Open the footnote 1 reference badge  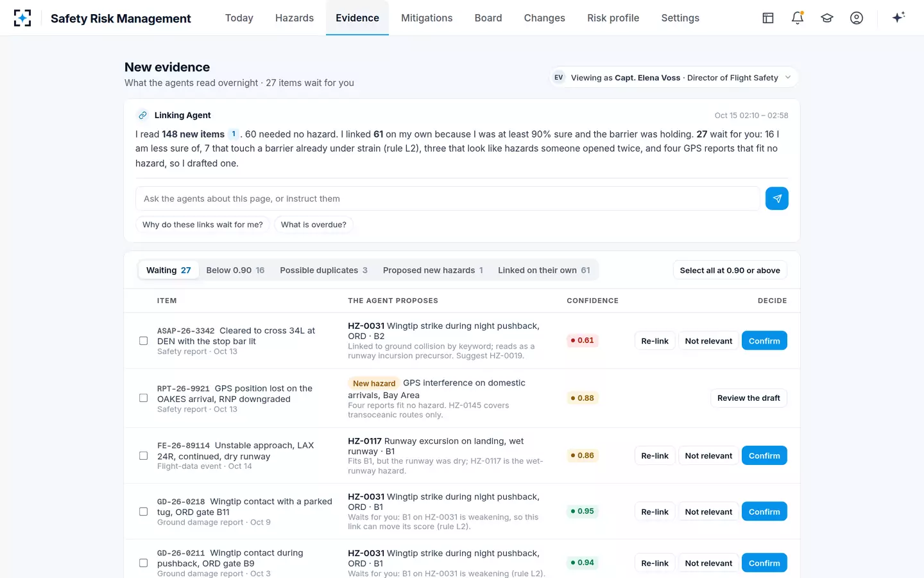click(234, 134)
